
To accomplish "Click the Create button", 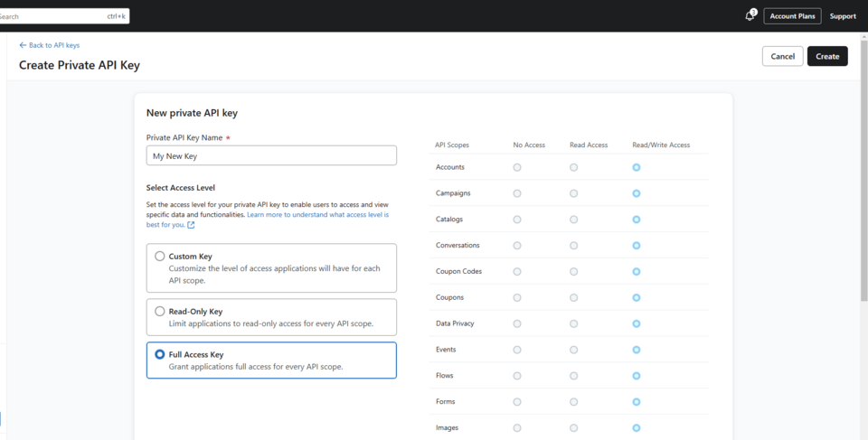I will [826, 56].
